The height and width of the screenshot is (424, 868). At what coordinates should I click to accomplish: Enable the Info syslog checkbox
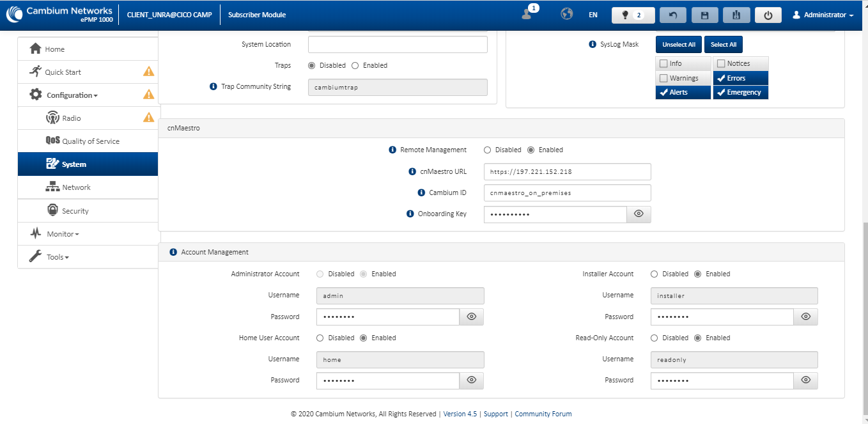click(663, 63)
